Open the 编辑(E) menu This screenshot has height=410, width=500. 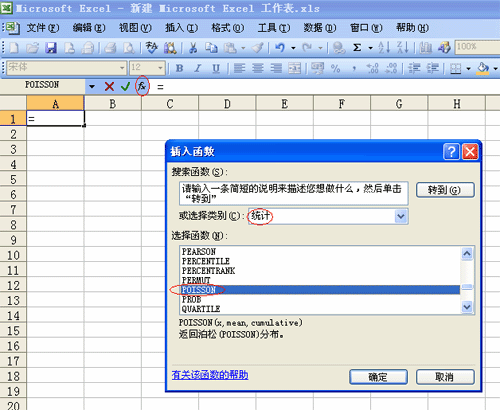pos(89,28)
